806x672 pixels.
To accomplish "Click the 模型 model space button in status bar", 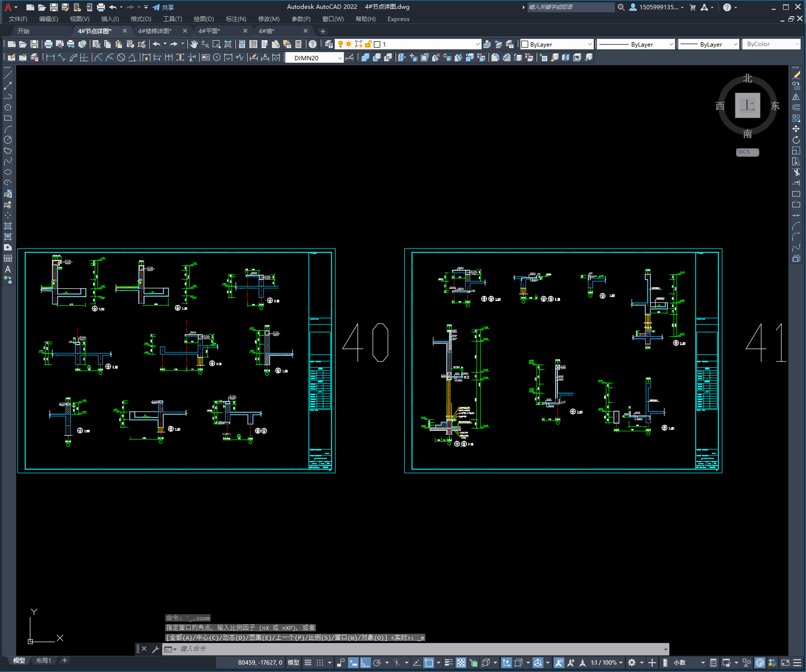I will 293,663.
